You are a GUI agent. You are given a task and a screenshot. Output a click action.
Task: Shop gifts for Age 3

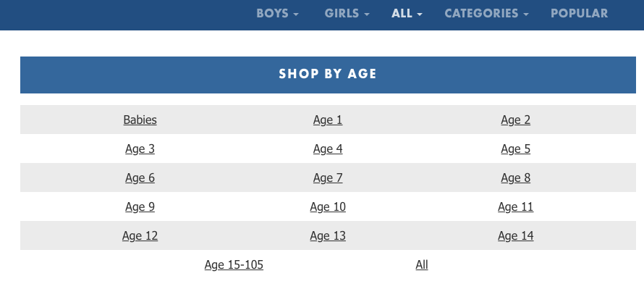140,149
